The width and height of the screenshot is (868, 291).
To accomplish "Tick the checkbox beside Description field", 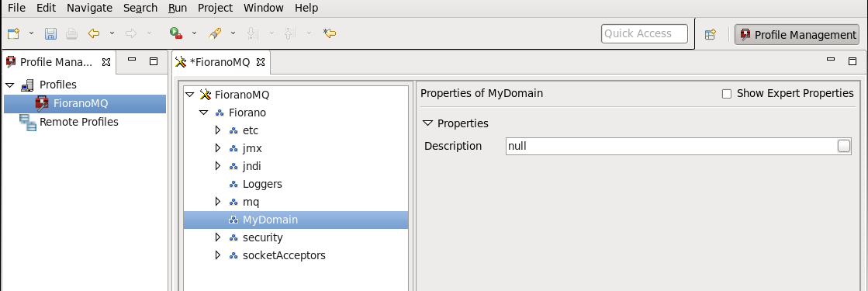I will (x=844, y=146).
